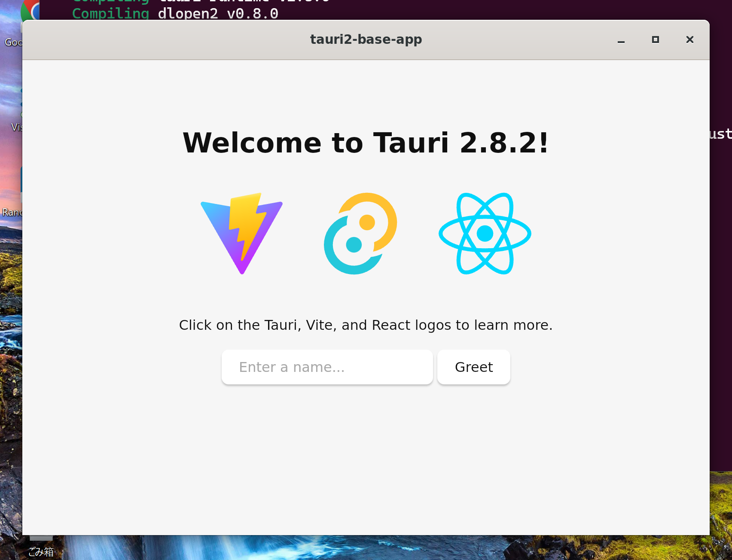The height and width of the screenshot is (560, 732).
Task: Select the ごみ箱 trash desktop label
Action: (x=41, y=552)
